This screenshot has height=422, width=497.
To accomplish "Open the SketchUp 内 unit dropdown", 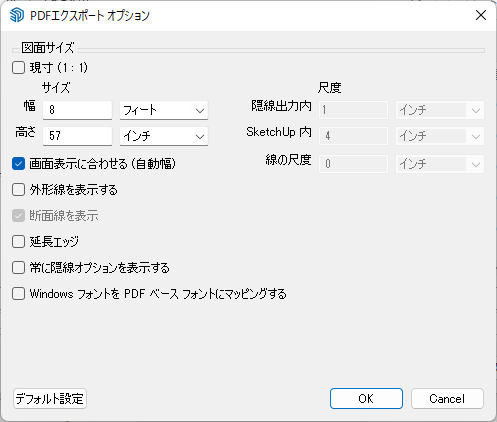I will tap(440, 136).
